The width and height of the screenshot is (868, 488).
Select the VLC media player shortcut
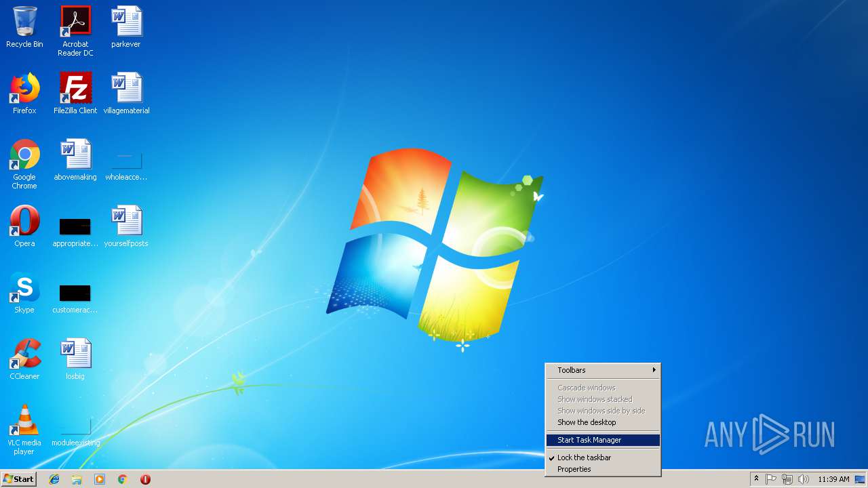(x=24, y=430)
